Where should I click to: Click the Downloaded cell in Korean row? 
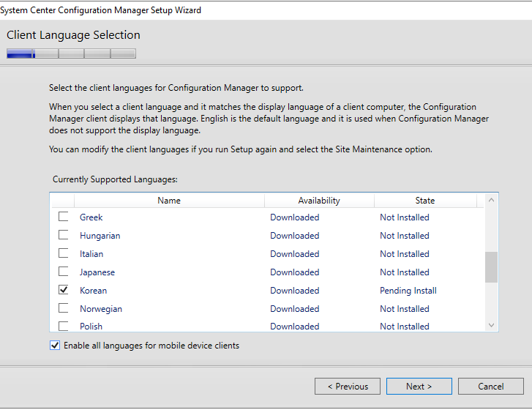click(x=295, y=291)
